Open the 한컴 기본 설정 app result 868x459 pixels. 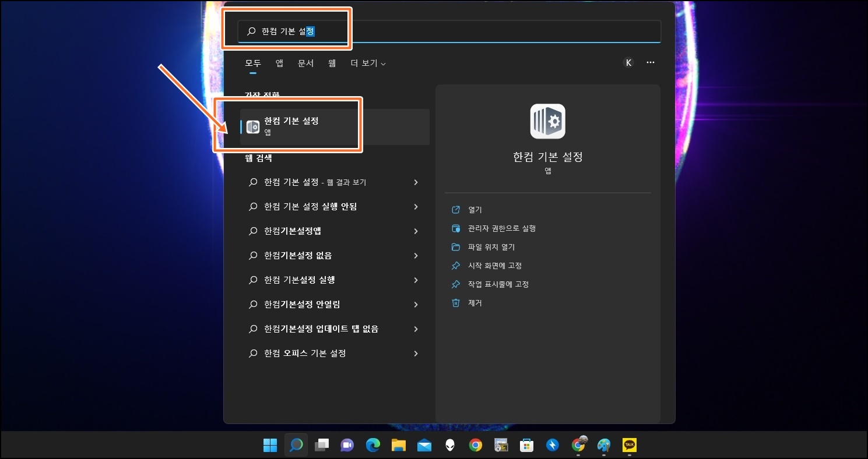(335, 126)
